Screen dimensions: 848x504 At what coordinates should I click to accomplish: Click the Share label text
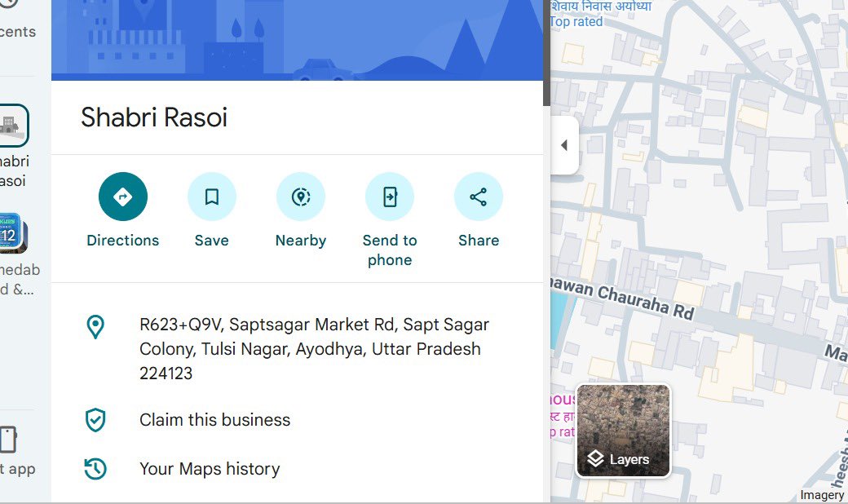479,241
